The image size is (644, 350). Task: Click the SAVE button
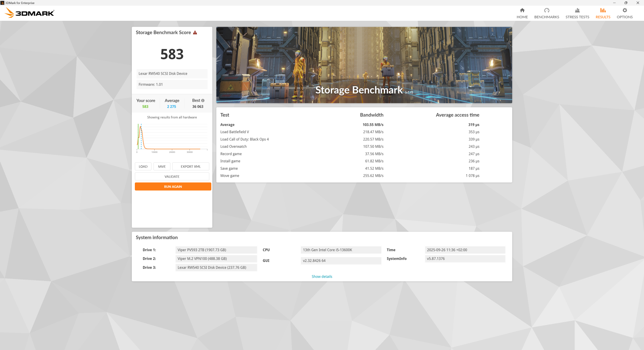point(162,167)
